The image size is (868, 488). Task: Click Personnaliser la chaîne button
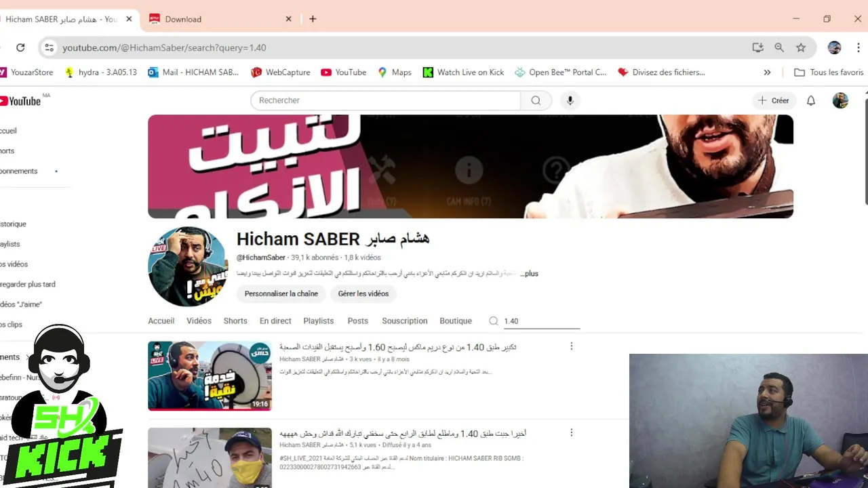[x=281, y=293]
